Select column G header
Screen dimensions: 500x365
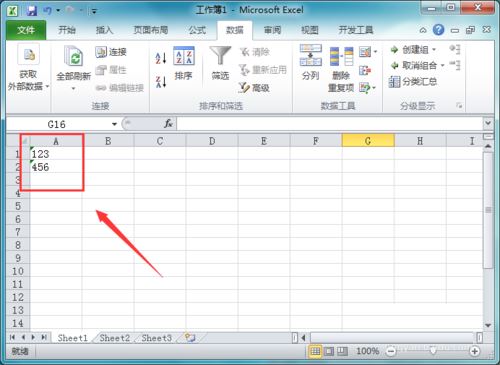[x=368, y=141]
